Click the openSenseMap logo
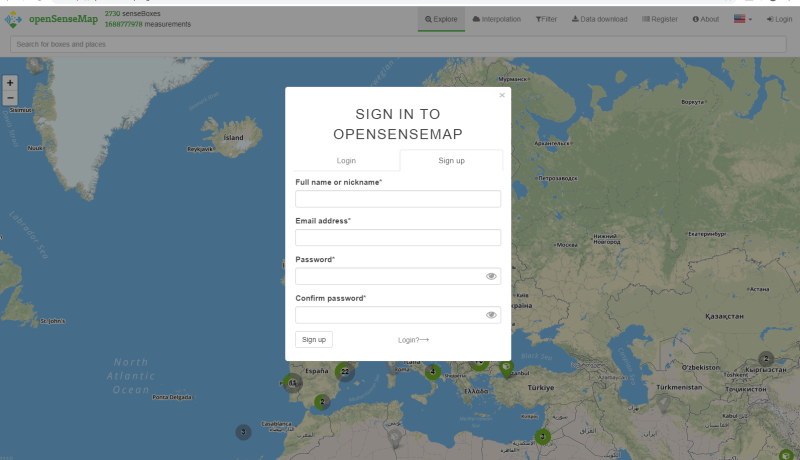 51,19
